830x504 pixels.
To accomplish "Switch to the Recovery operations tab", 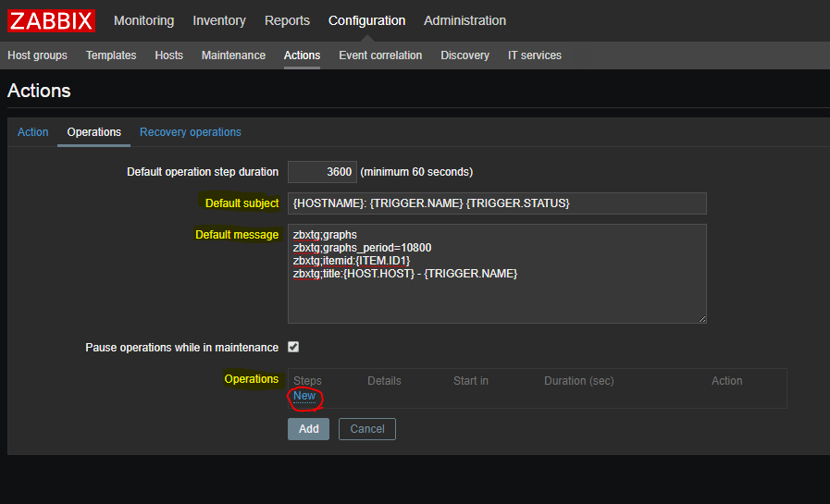I will pyautogui.click(x=191, y=132).
